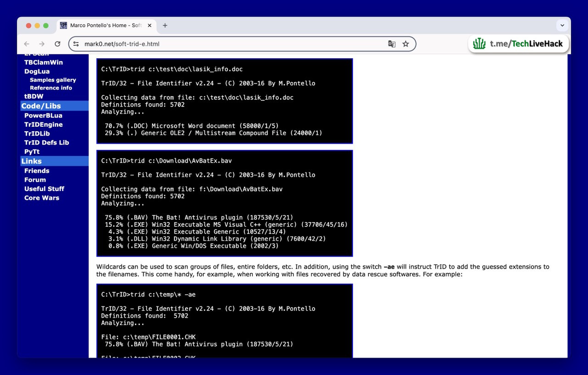Click 'Collecting data from file: c:\test\doc\lasik_info.doc'

(x=197, y=97)
